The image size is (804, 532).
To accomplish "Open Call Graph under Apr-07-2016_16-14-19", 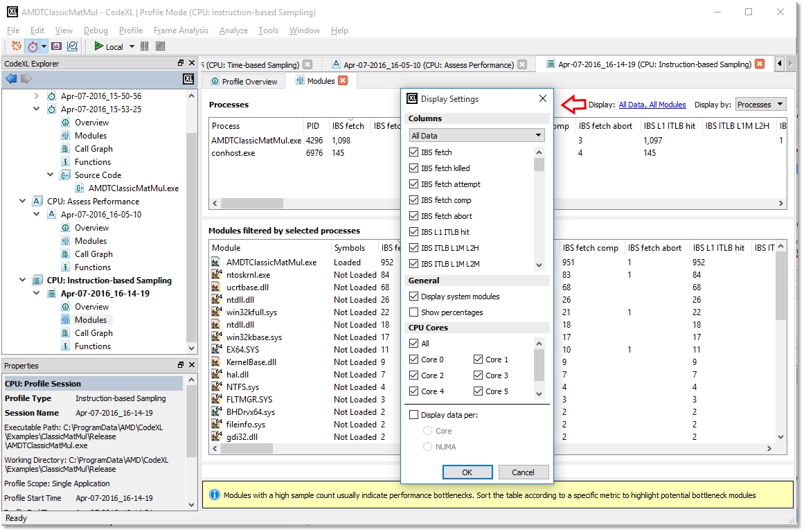I will pos(93,333).
